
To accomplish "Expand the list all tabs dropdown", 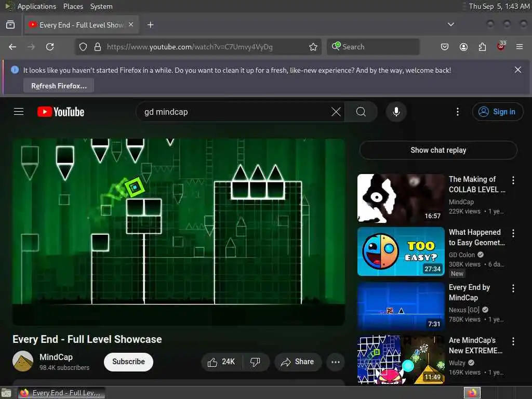I will (x=450, y=24).
